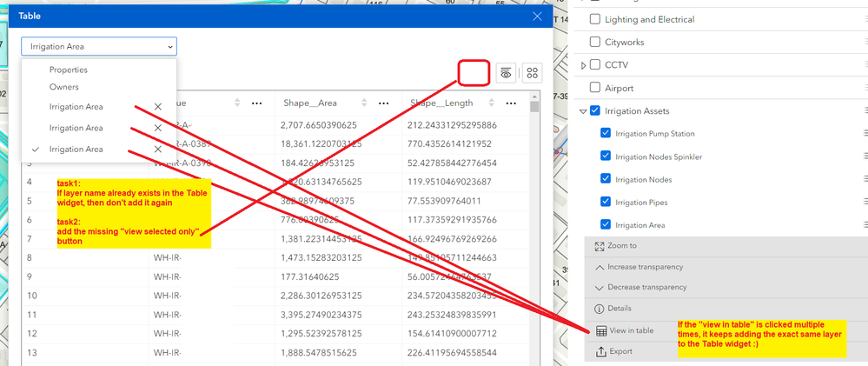Image resolution: width=868 pixels, height=366 pixels.
Task: Uncheck the Irrigation Nodes Spinkler layer
Action: 606,156
